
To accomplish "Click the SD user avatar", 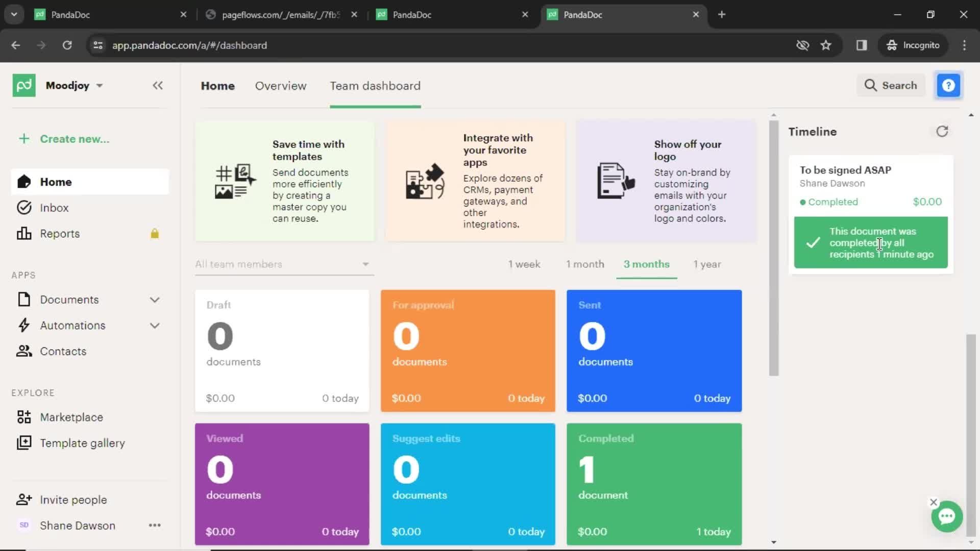I will (x=24, y=525).
